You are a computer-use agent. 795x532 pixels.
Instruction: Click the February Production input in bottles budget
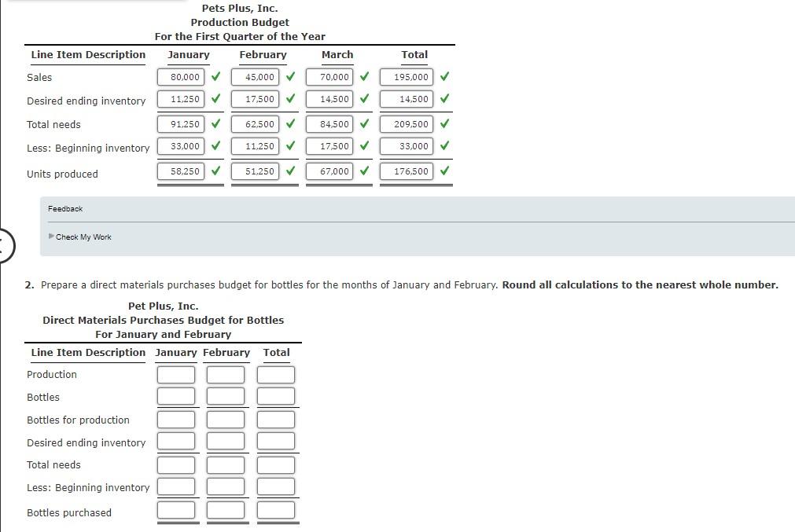[x=226, y=374]
